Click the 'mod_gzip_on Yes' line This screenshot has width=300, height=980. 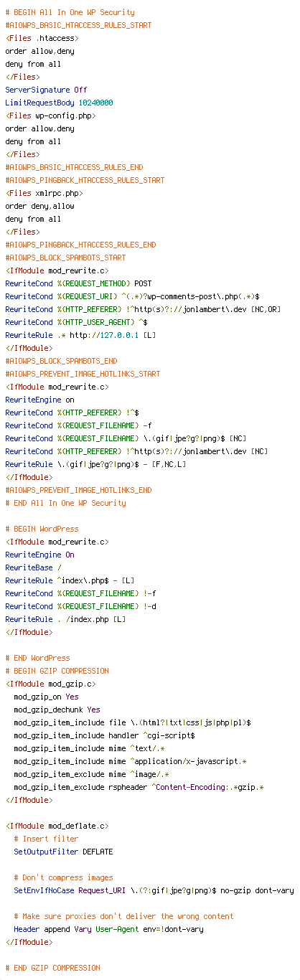[46, 697]
